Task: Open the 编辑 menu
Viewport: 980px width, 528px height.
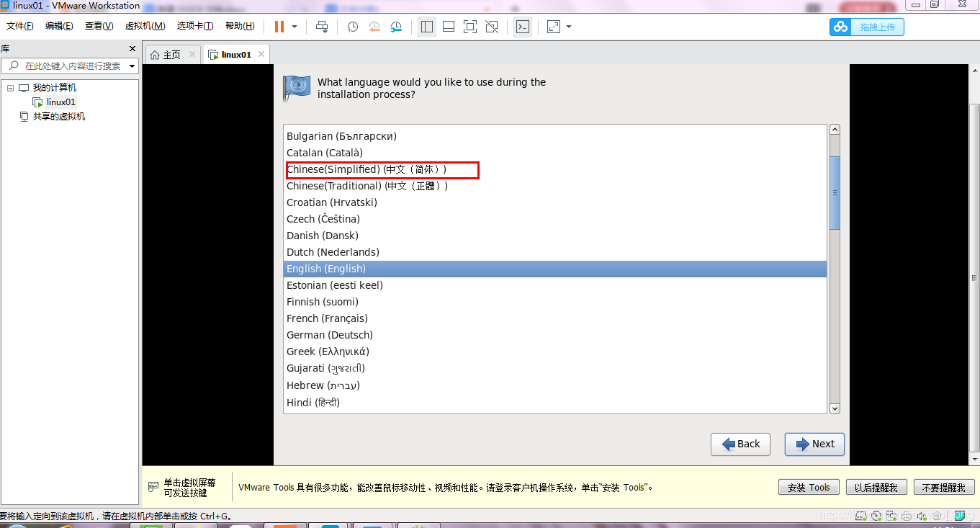Action: pos(59,26)
